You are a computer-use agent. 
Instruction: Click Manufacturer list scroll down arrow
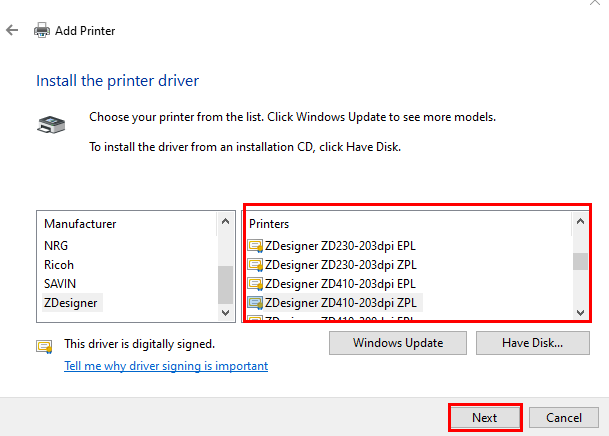pyautogui.click(x=225, y=313)
